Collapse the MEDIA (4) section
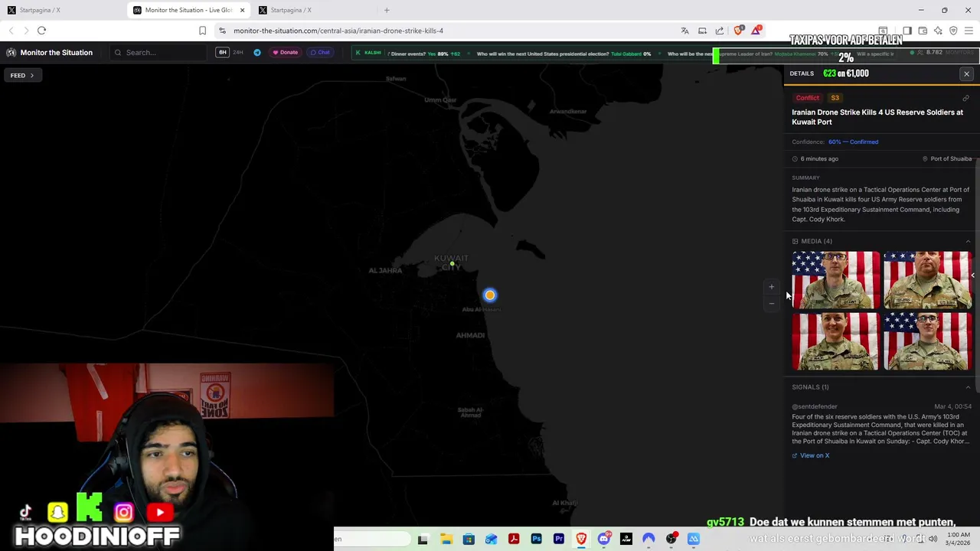The height and width of the screenshot is (551, 980). click(968, 241)
